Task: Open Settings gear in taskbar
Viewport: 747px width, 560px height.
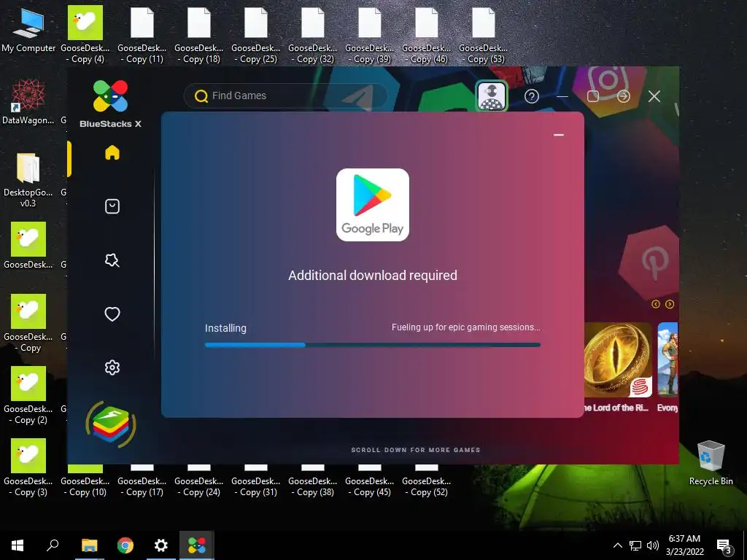Action: pyautogui.click(x=161, y=545)
